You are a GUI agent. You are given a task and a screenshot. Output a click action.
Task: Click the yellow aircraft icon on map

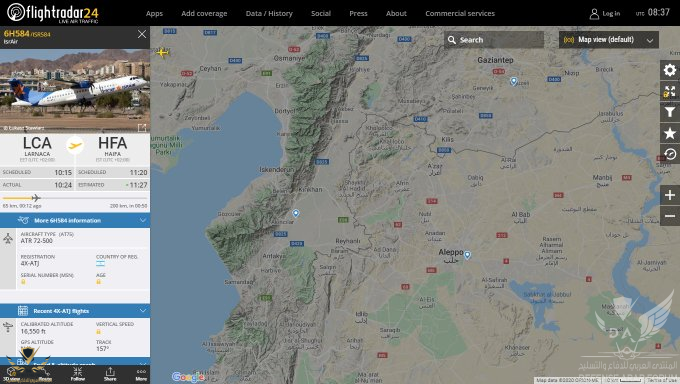coord(163,53)
